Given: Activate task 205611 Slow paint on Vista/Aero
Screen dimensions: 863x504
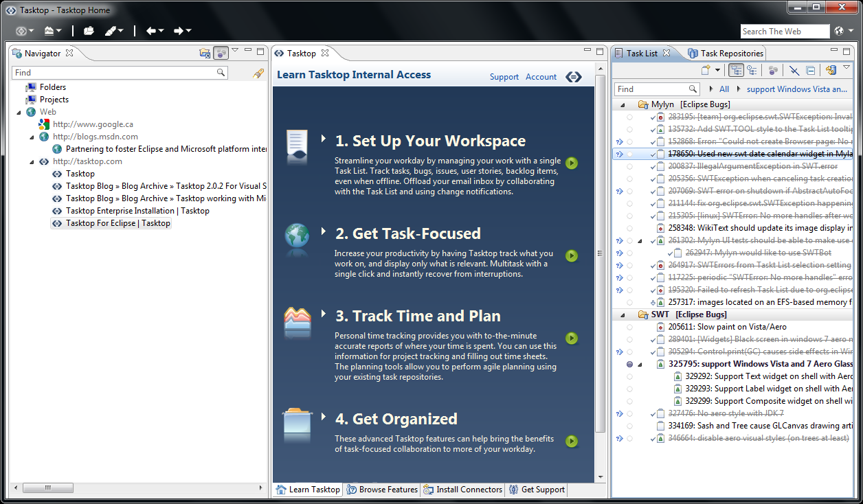Looking at the screenshot, I should click(x=629, y=327).
